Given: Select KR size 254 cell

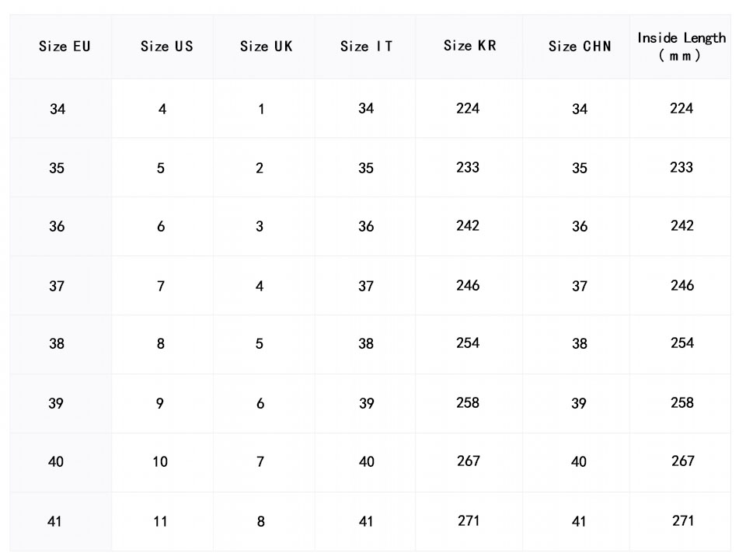Looking at the screenshot, I should [468, 343].
